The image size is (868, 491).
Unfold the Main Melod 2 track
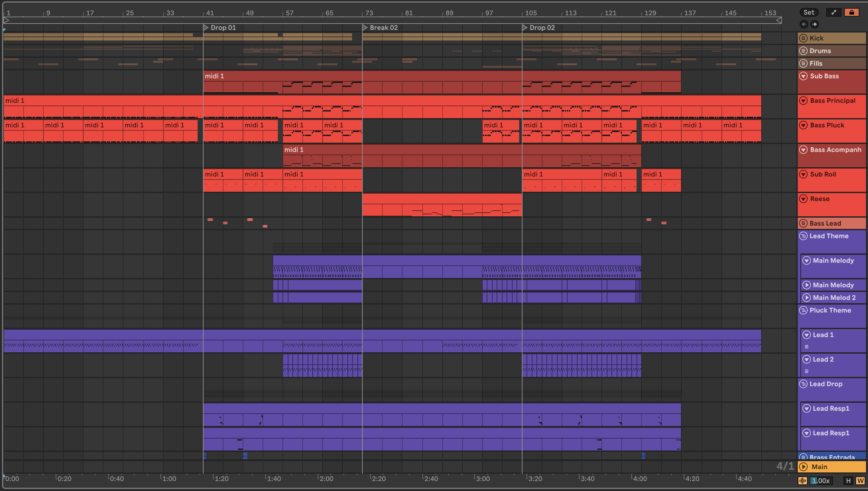click(806, 298)
